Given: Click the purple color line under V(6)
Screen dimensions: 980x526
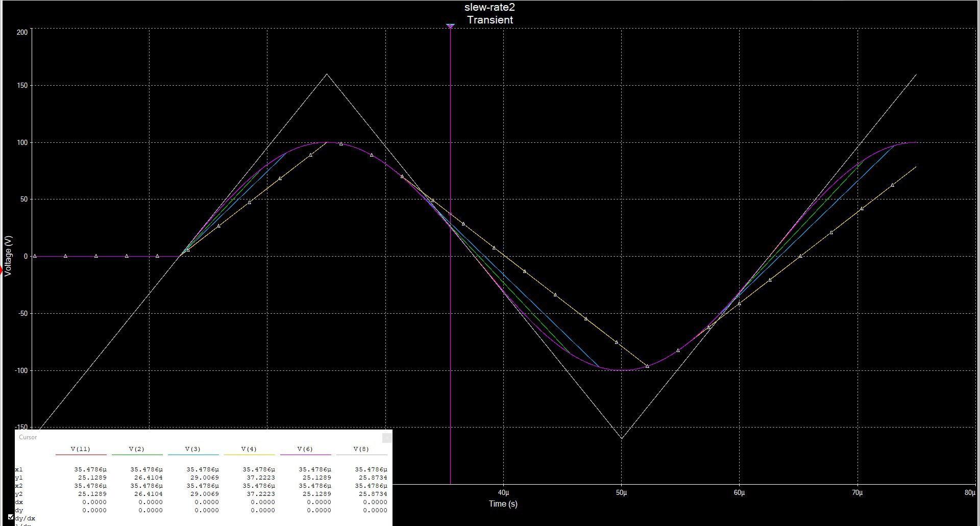Looking at the screenshot, I should (x=305, y=455).
